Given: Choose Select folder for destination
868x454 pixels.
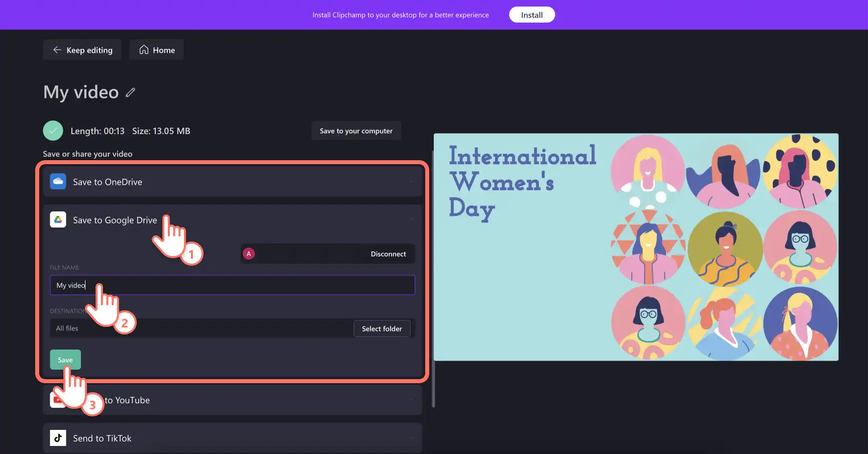Looking at the screenshot, I should [x=382, y=328].
